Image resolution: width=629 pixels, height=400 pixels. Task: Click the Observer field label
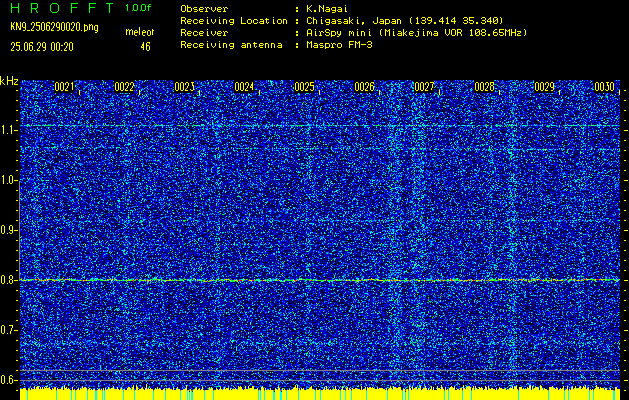point(204,9)
